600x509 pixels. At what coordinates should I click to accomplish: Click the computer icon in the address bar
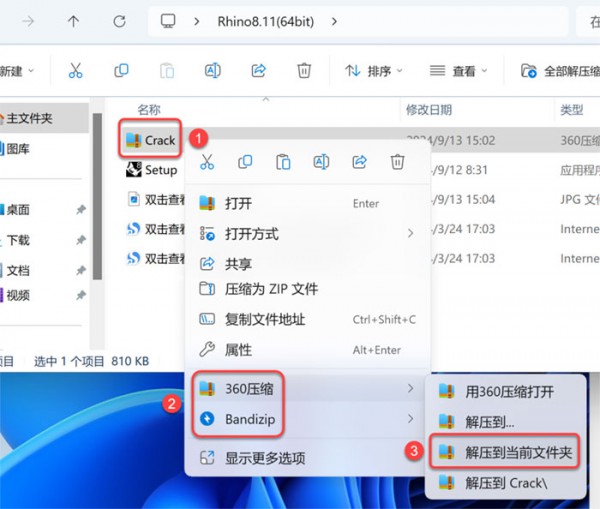click(168, 21)
